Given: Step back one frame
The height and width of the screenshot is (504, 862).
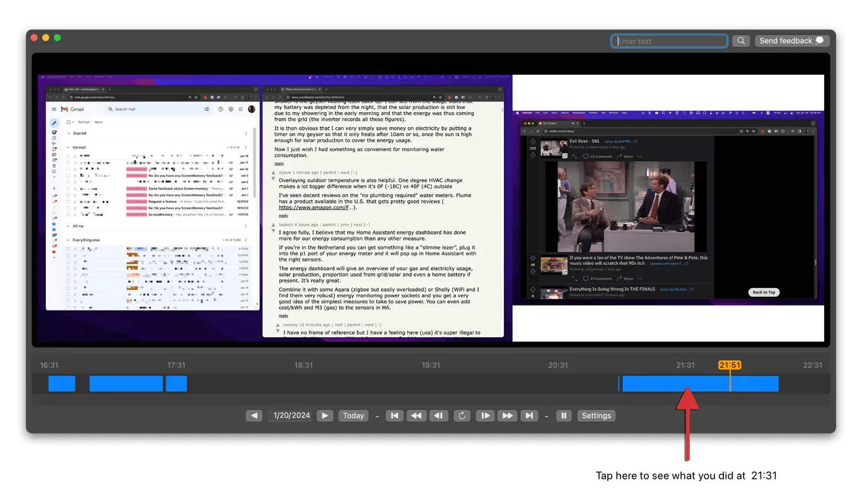Looking at the screenshot, I should click(x=439, y=416).
